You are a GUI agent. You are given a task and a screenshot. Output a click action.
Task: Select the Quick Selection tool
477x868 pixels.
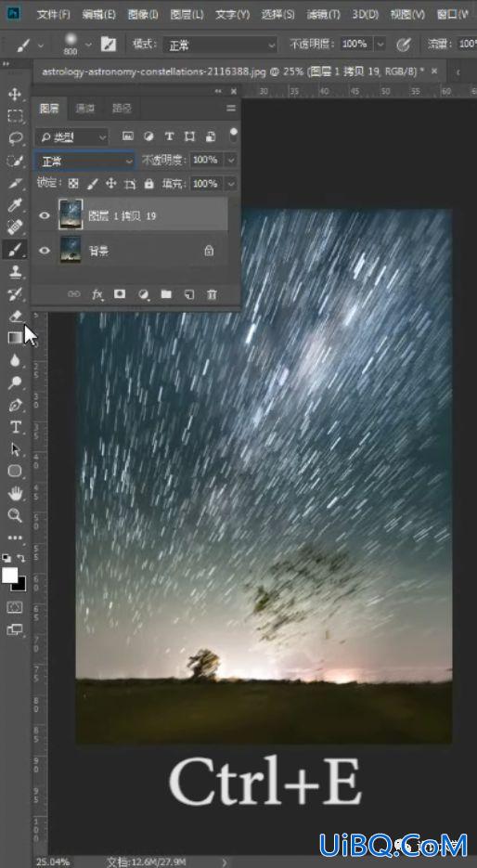point(15,161)
